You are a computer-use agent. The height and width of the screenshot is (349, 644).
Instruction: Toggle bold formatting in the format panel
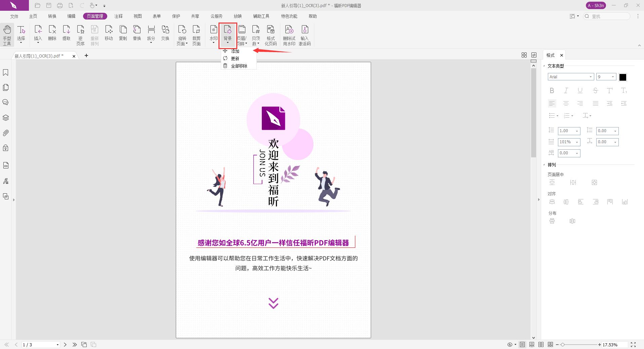tap(552, 90)
